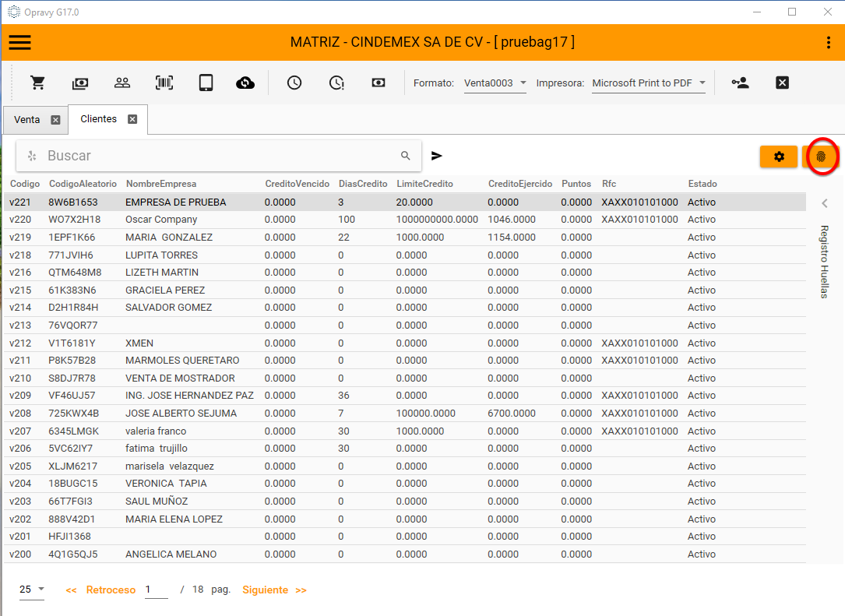
Task: Click the CreditoVencido column header
Action: 297,184
